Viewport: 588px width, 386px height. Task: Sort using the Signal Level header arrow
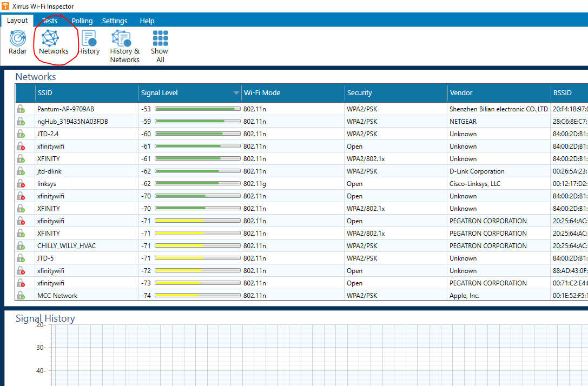[236, 93]
